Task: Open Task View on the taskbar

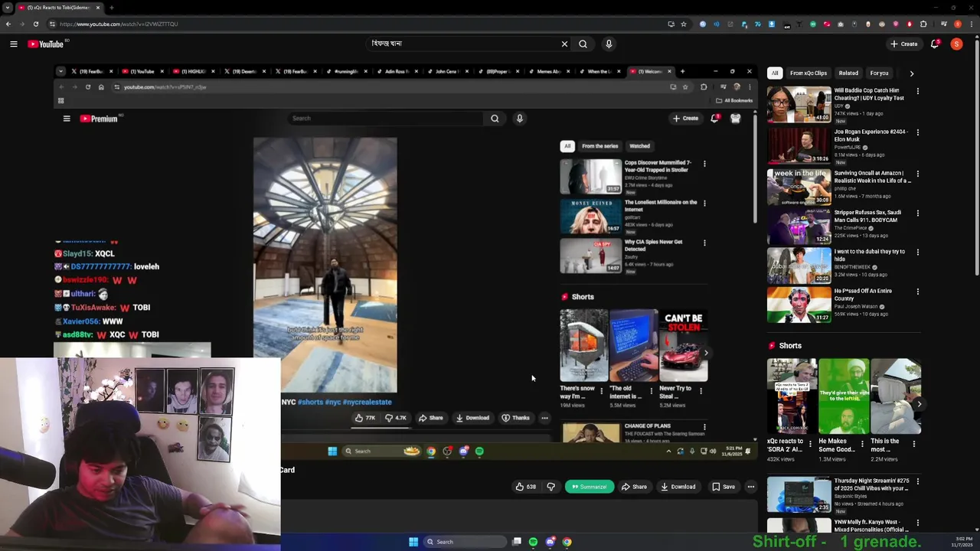Action: 517,542
